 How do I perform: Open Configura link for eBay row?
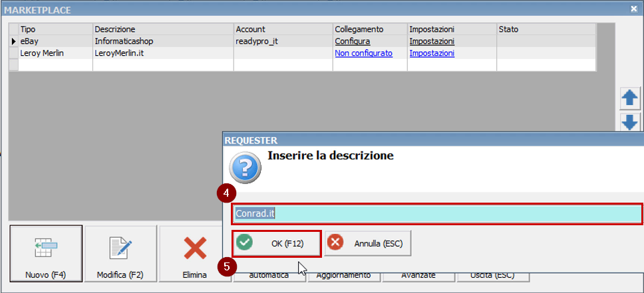[353, 41]
